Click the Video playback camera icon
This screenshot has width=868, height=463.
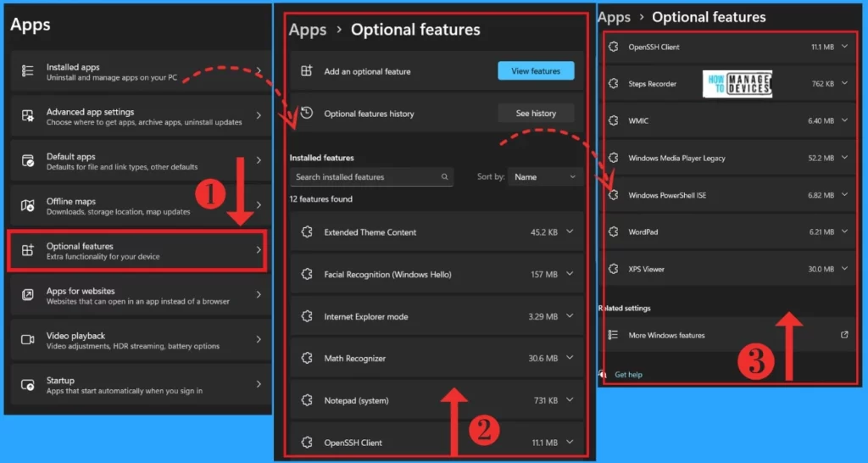pyautogui.click(x=28, y=339)
